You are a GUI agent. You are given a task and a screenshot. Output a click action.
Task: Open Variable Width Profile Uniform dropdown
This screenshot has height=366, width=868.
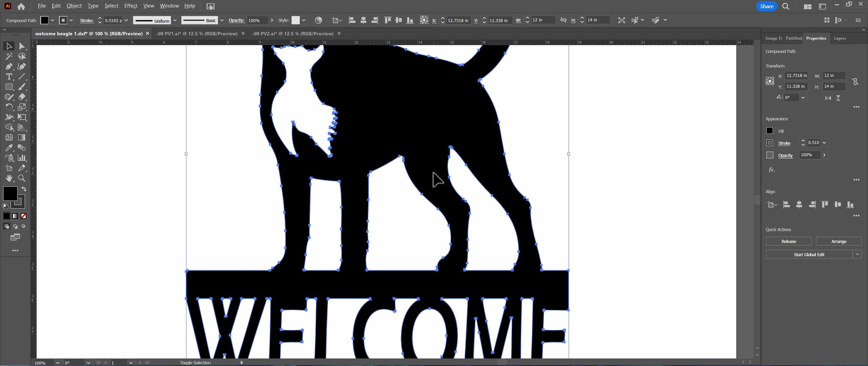pos(175,20)
